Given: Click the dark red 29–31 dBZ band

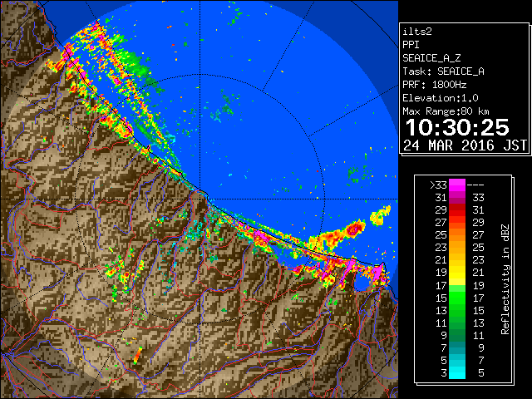Looking at the screenshot, I should pyautogui.click(x=457, y=210).
